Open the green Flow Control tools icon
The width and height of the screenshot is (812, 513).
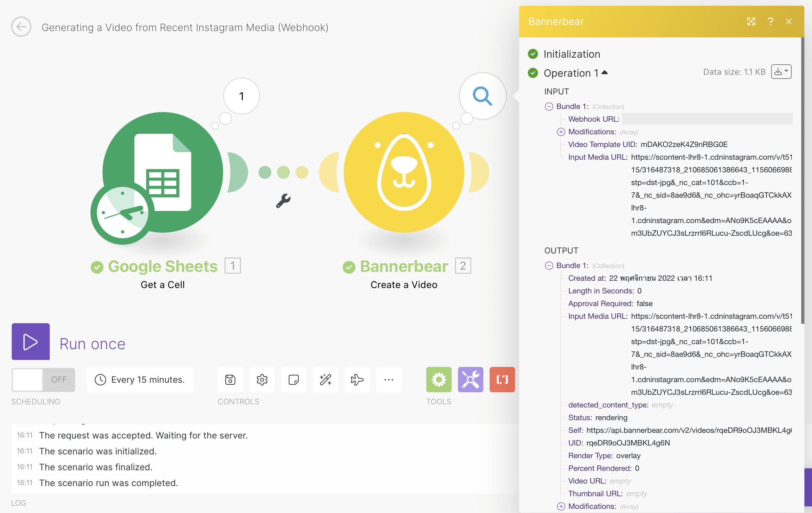(438, 380)
